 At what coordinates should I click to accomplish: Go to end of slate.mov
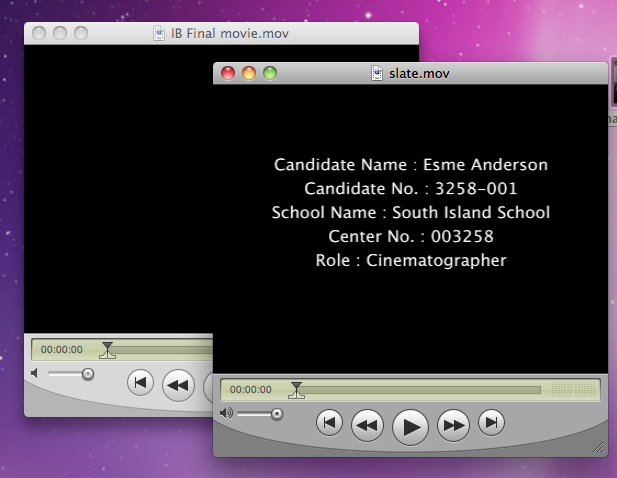491,423
